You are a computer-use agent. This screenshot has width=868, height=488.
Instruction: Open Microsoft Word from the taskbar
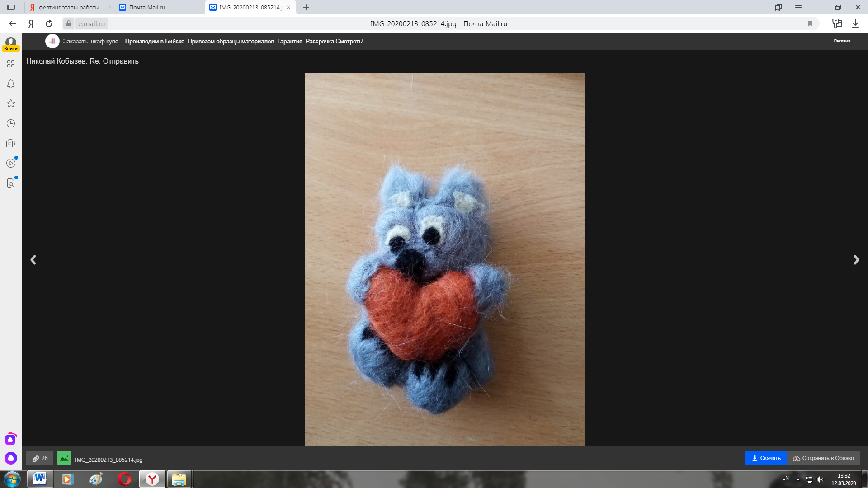(x=40, y=479)
